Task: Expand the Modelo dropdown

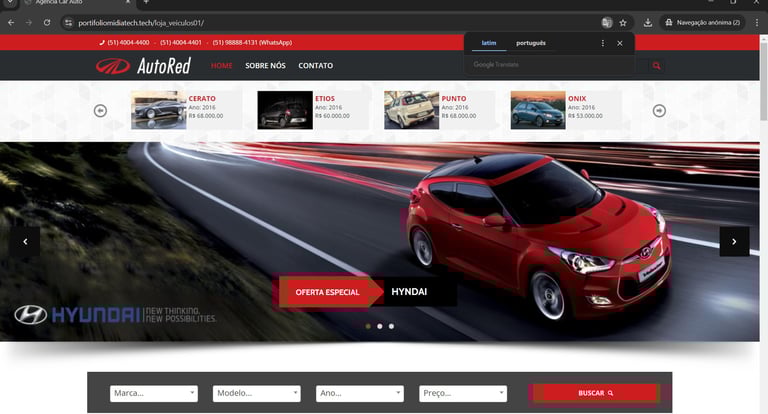Action: coord(257,393)
